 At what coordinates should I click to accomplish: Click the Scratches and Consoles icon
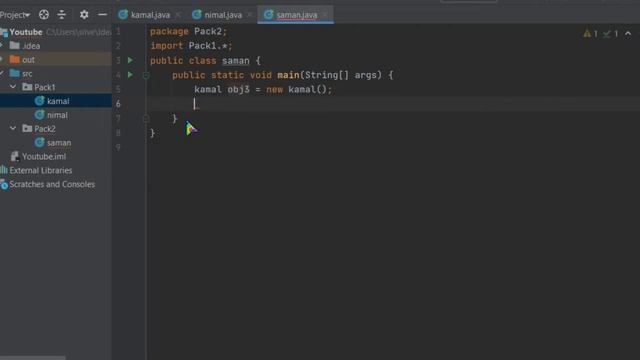pyautogui.click(x=4, y=184)
